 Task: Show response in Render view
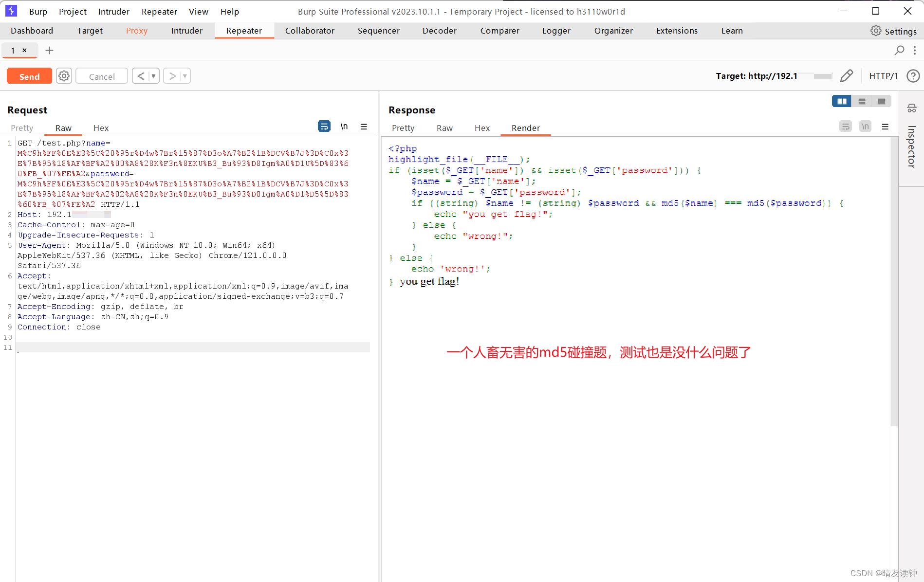[x=526, y=128]
